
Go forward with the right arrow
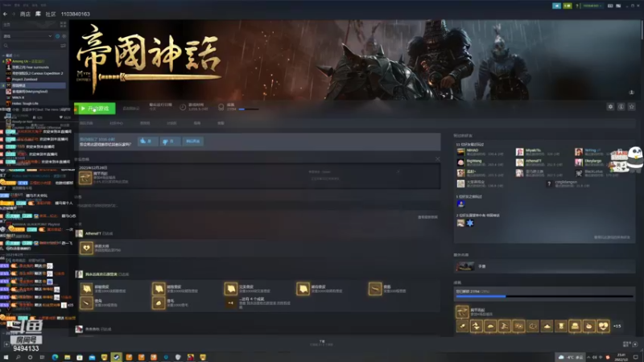pos(14,14)
